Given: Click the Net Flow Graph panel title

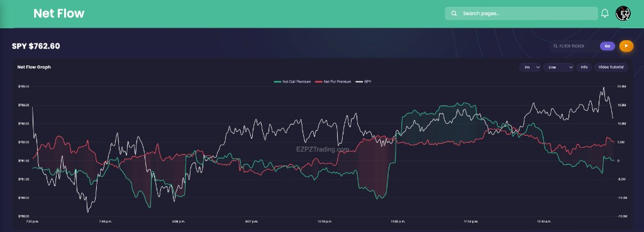Looking at the screenshot, I should pos(34,67).
